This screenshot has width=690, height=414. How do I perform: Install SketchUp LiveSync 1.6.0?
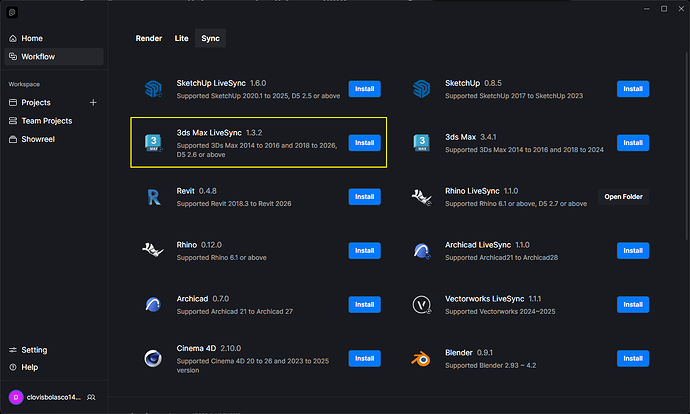[x=364, y=89]
